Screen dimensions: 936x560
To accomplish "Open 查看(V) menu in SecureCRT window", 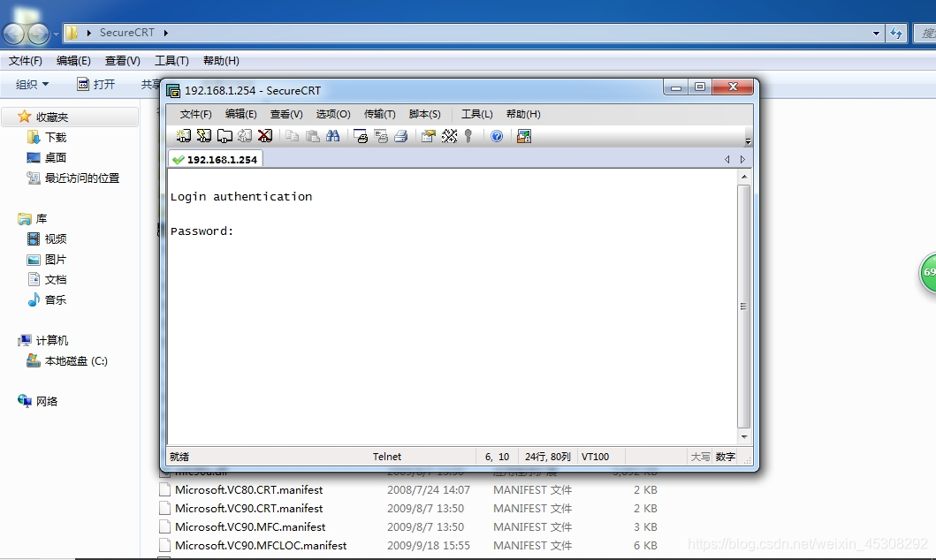I will [x=286, y=114].
